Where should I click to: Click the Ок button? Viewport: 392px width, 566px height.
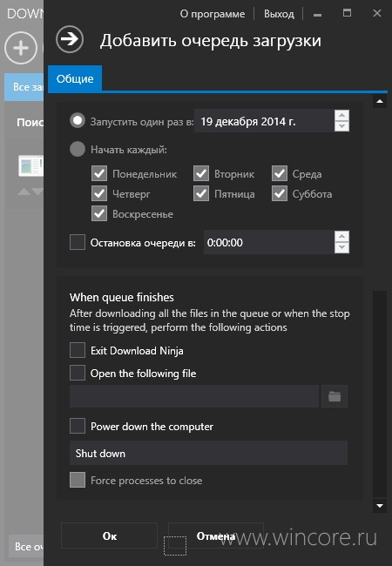pyautogui.click(x=110, y=536)
